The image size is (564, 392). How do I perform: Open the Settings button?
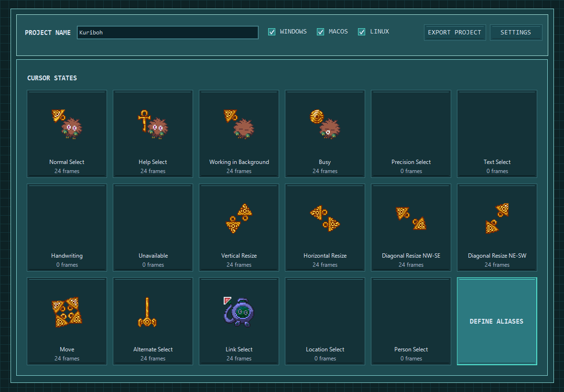coord(516,33)
